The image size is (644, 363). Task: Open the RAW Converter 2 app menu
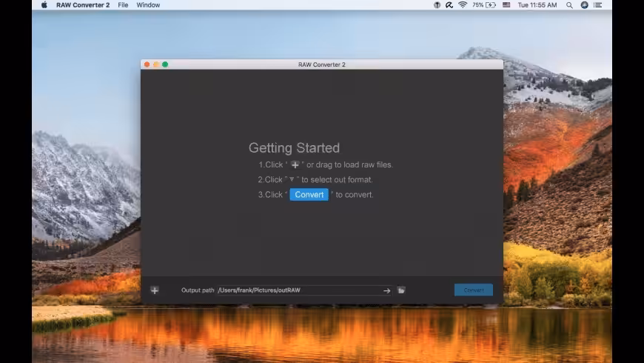tap(83, 5)
